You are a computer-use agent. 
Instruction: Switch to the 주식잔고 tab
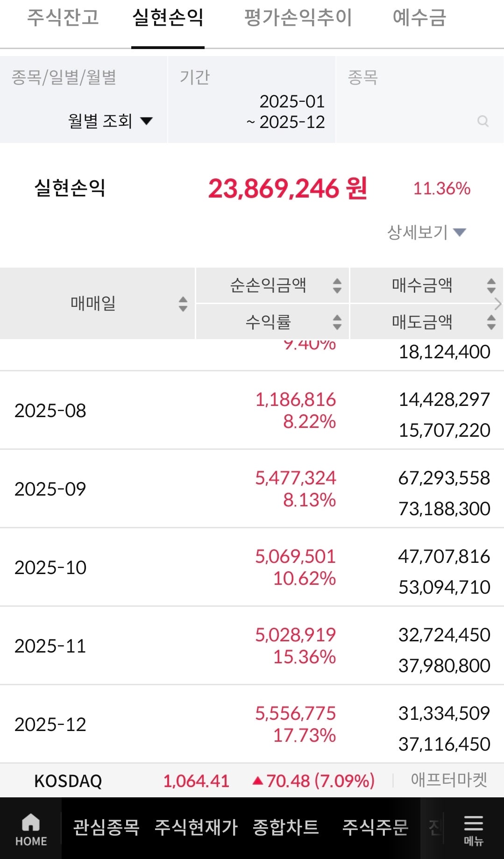pos(63,19)
